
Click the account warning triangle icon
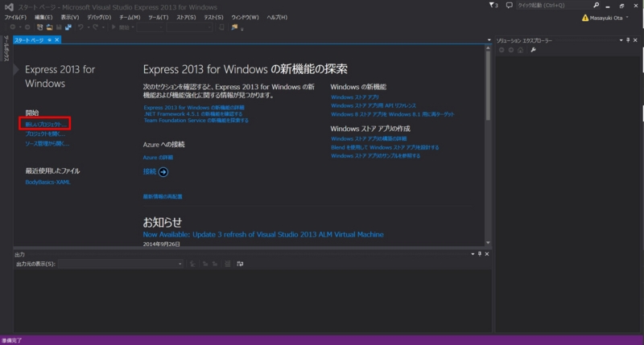click(585, 18)
